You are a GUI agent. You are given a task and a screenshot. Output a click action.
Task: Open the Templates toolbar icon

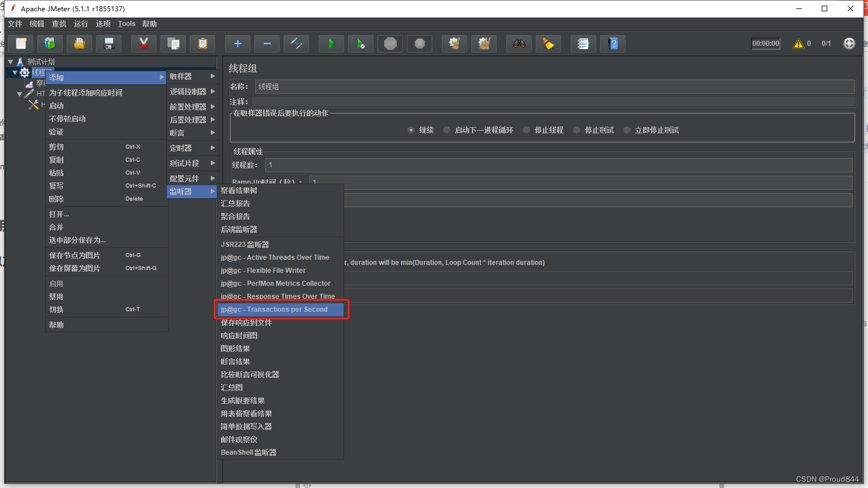(x=50, y=43)
